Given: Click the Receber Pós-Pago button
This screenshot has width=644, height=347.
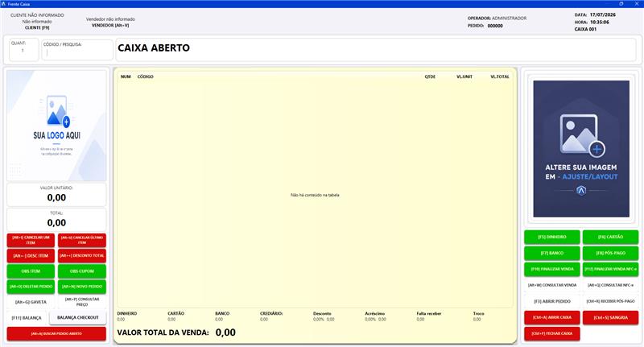Looking at the screenshot, I should (610, 301).
